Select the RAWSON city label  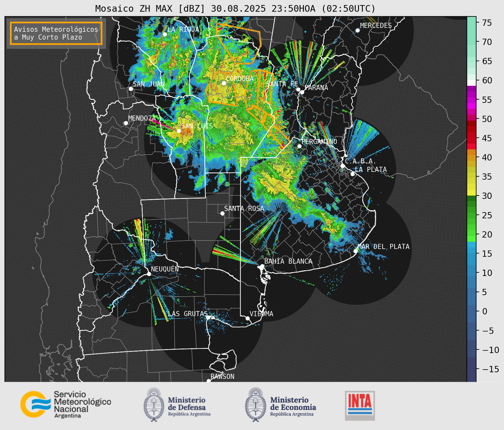(x=222, y=376)
